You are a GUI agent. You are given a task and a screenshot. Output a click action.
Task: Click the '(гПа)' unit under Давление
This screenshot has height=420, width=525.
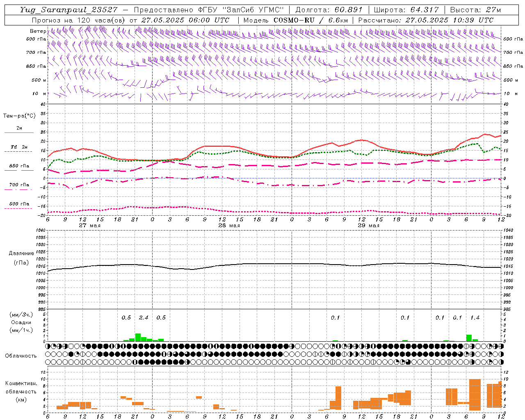[21, 262]
